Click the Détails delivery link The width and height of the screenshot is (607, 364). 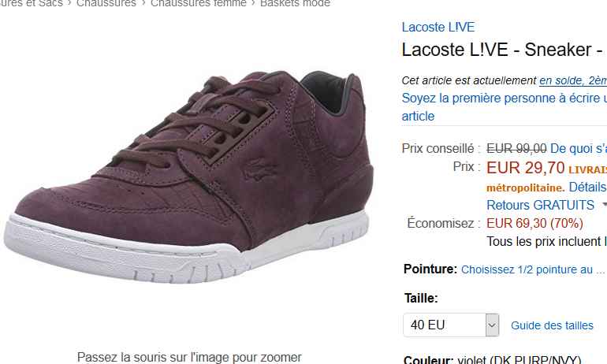point(587,188)
